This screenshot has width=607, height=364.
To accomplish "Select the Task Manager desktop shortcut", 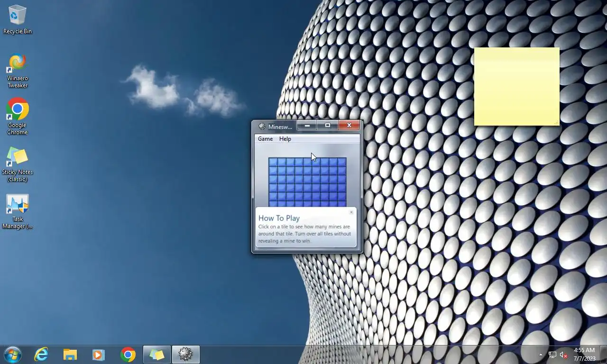I will 18,211.
